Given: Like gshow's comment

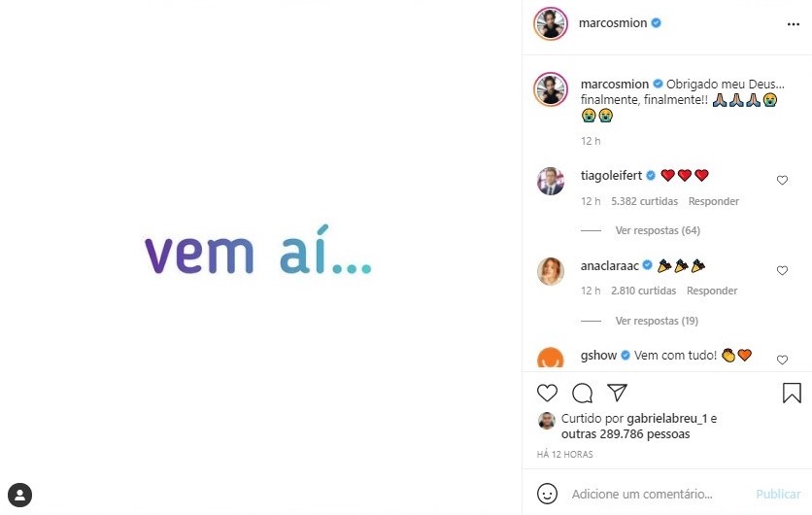Looking at the screenshot, I should click(x=782, y=360).
